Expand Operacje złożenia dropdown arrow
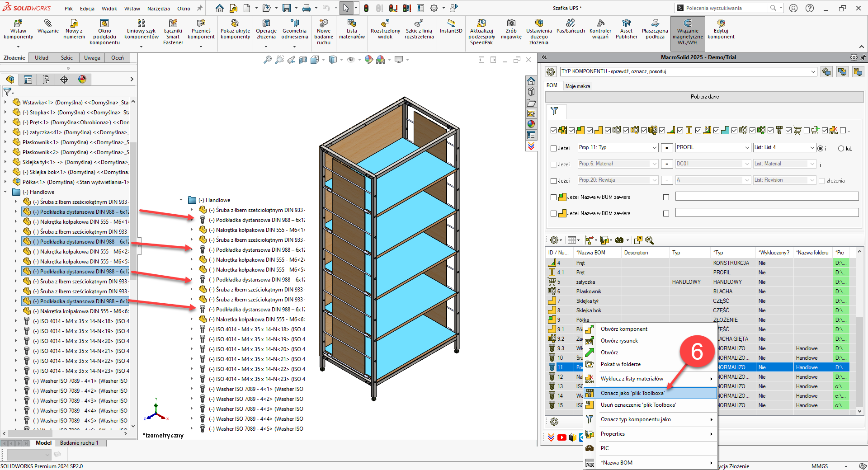The image size is (868, 470). point(266,46)
